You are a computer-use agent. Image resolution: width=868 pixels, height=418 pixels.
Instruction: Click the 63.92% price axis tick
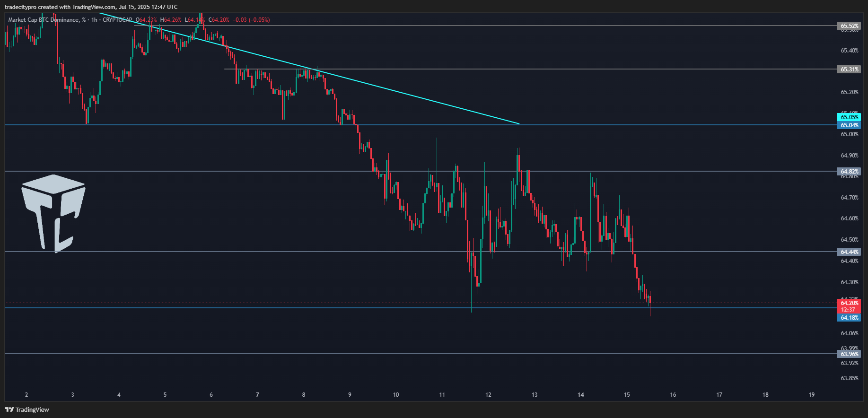850,363
